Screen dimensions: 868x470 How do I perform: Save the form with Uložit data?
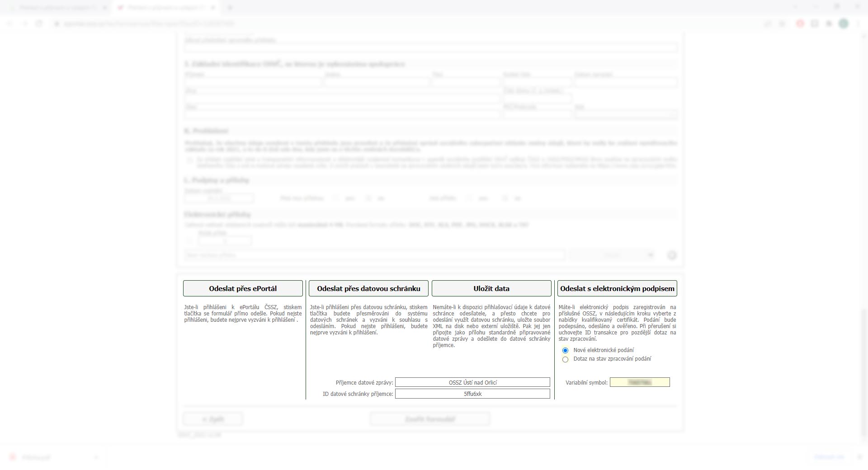(x=491, y=288)
